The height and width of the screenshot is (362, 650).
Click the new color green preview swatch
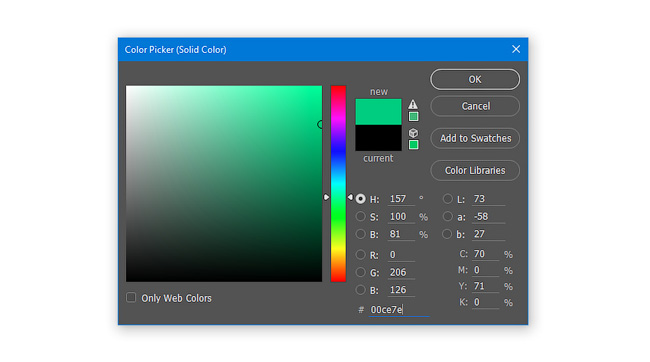point(378,112)
